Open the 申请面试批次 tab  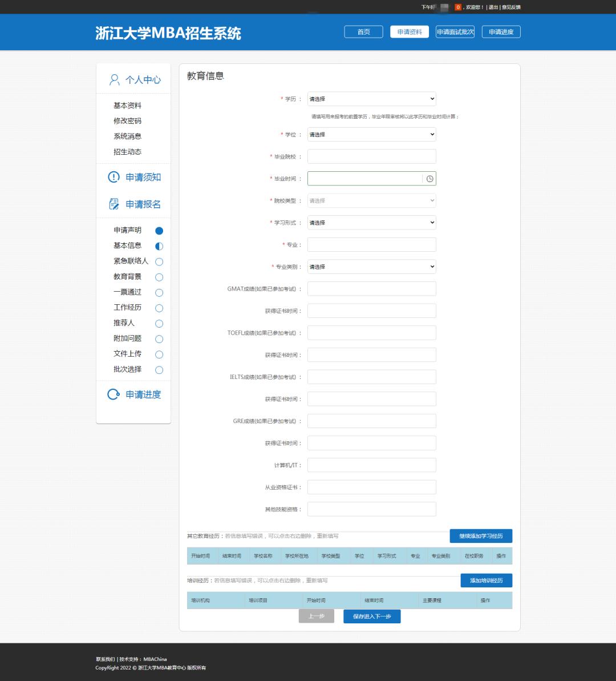tap(455, 32)
